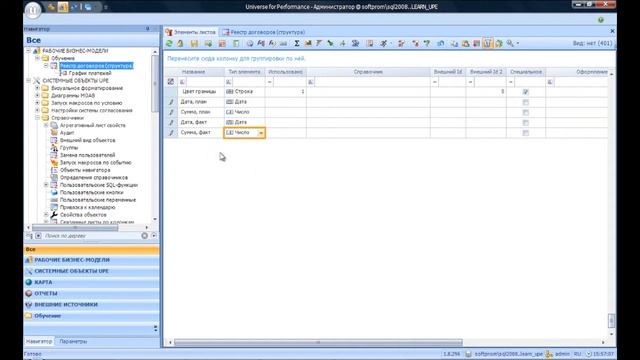Click the Группы people icon in tree
Screen dimensions: 640x360
(x=54, y=148)
